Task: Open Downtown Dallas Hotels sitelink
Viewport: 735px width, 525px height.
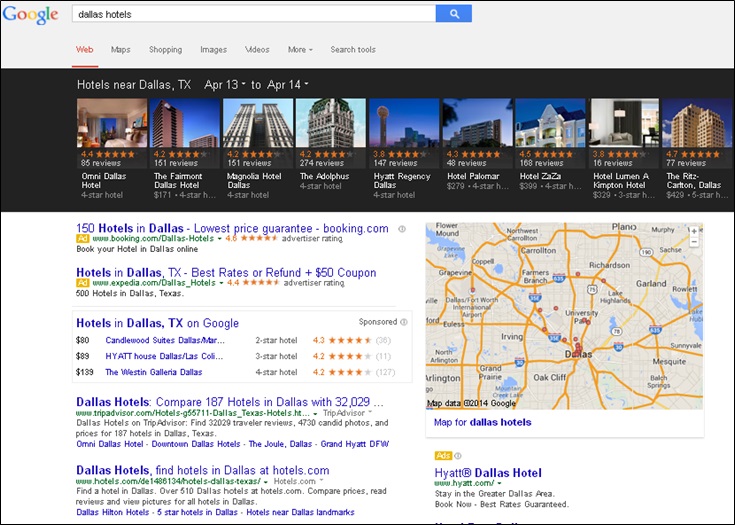Action: 196,444
